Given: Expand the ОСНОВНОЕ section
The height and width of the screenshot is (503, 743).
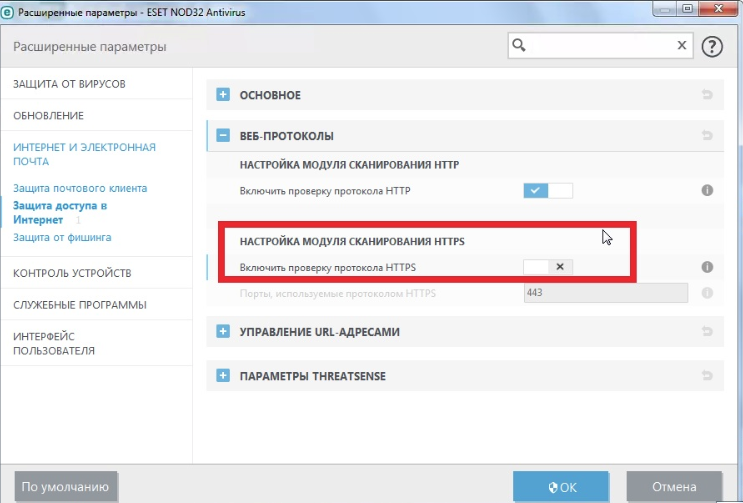Looking at the screenshot, I should click(x=223, y=94).
